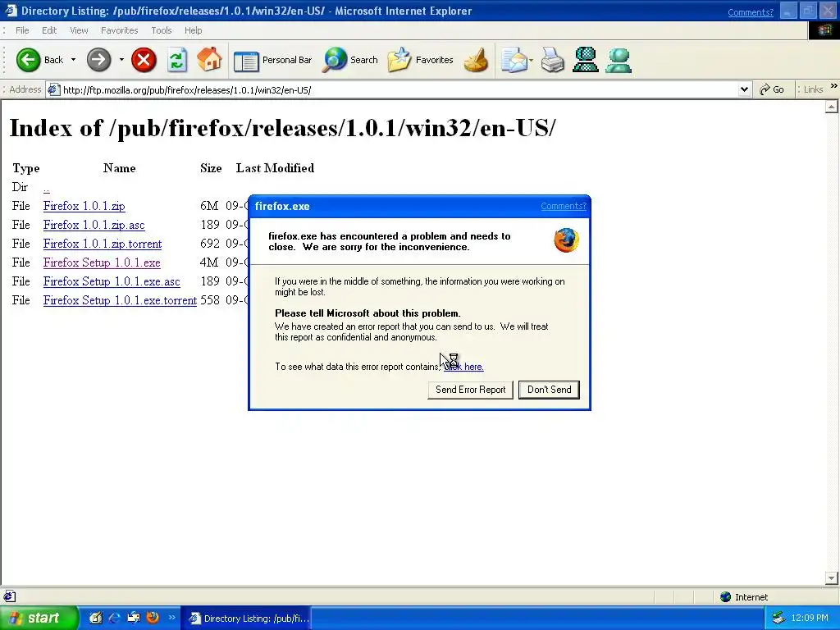840x630 pixels.
Task: Click the first Quick Launch taskbar icon
Action: tap(95, 618)
